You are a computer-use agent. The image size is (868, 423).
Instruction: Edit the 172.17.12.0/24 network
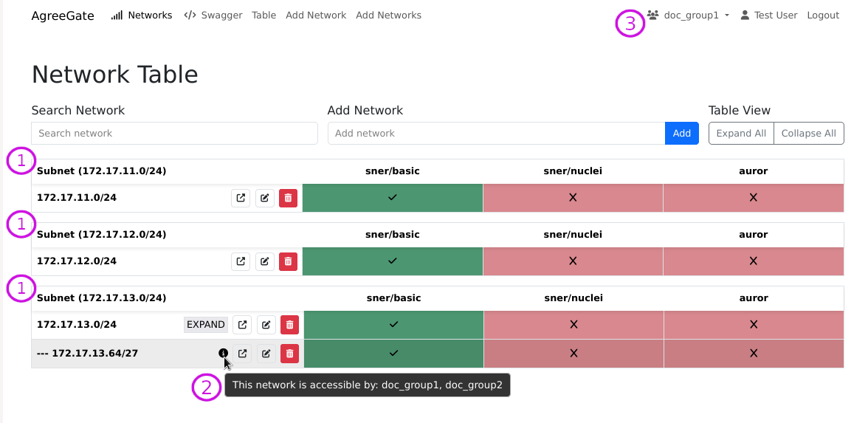click(x=264, y=261)
